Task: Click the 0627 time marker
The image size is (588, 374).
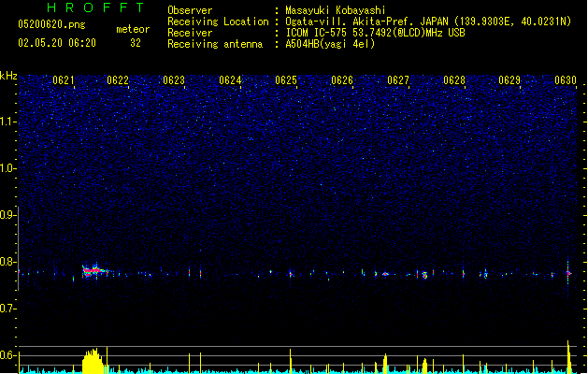Action: click(x=398, y=80)
